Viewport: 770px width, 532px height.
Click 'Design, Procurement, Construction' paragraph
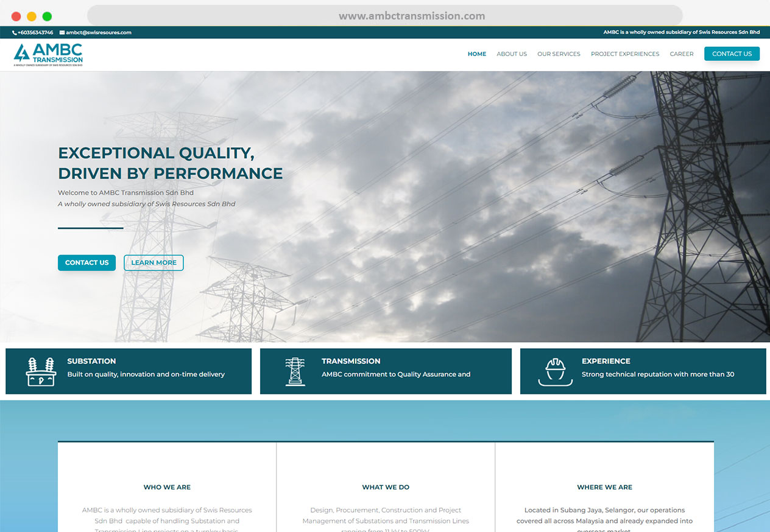386,520
